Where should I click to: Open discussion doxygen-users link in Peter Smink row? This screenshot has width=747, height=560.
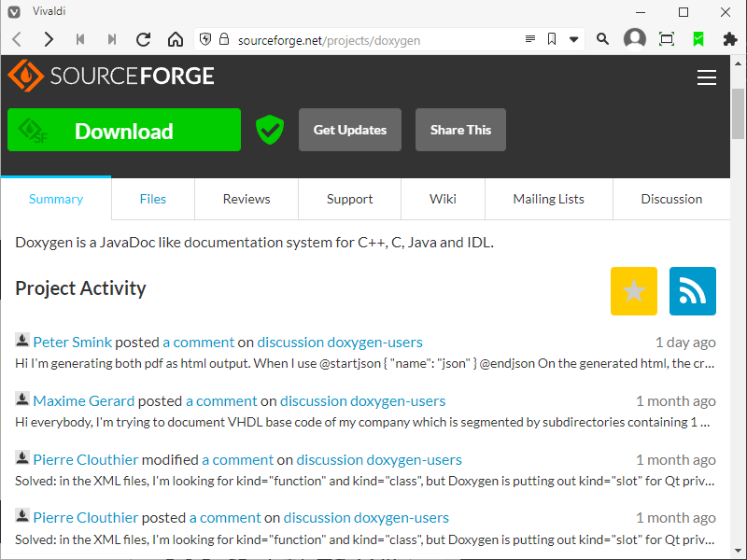coord(340,343)
